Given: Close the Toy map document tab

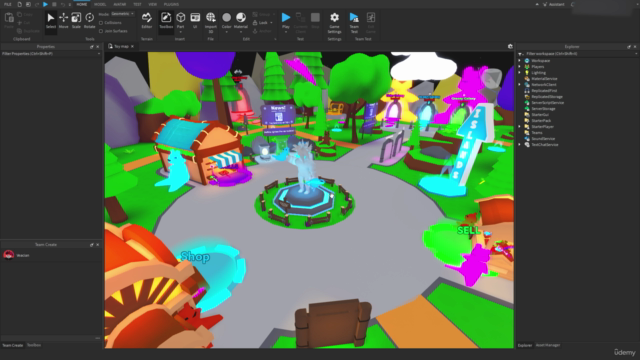Looking at the screenshot, I should (132, 47).
